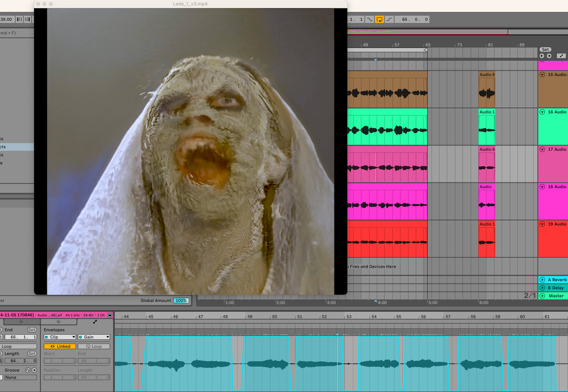The height and width of the screenshot is (392, 568).
Task: Open the Gain envelope control chooser
Action: 94,337
